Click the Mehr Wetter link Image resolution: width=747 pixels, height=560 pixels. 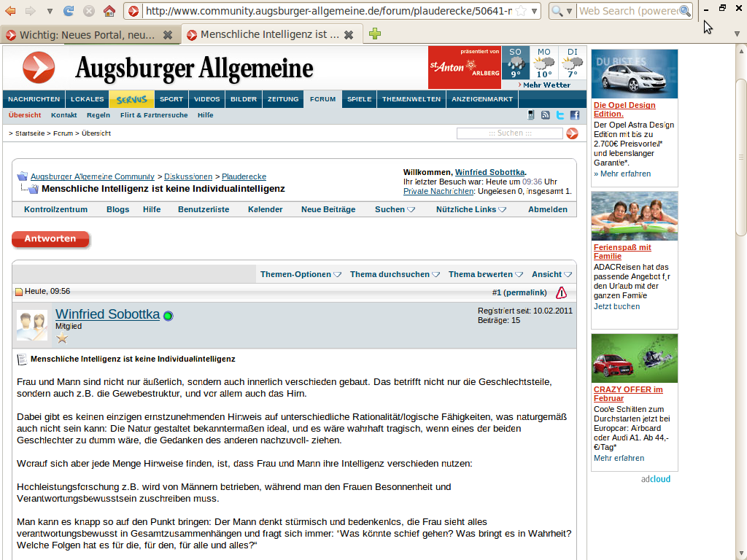(546, 85)
